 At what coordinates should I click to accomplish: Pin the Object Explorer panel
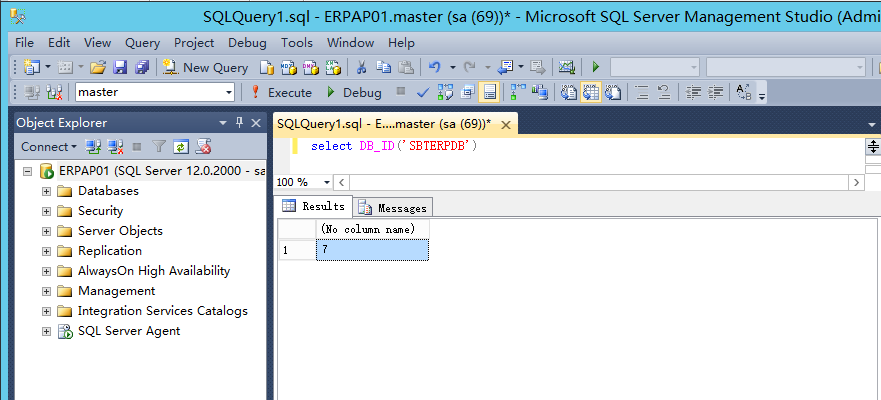pos(239,122)
